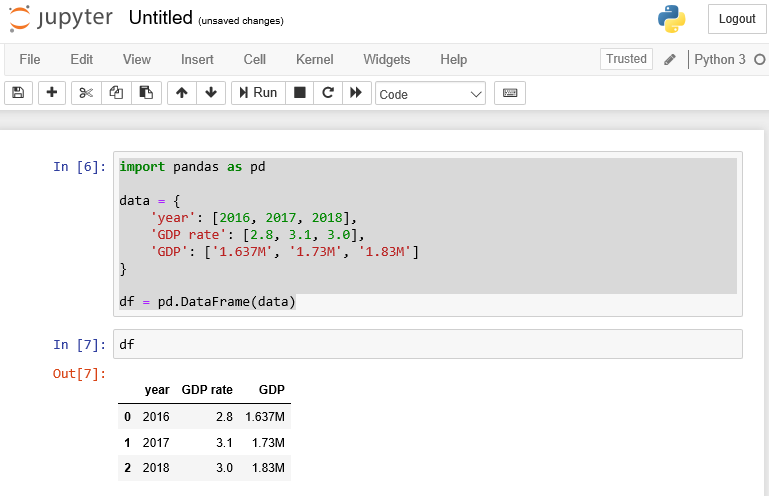The height and width of the screenshot is (496, 769).
Task: Click the 1.83M table cell
Action: [268, 468]
